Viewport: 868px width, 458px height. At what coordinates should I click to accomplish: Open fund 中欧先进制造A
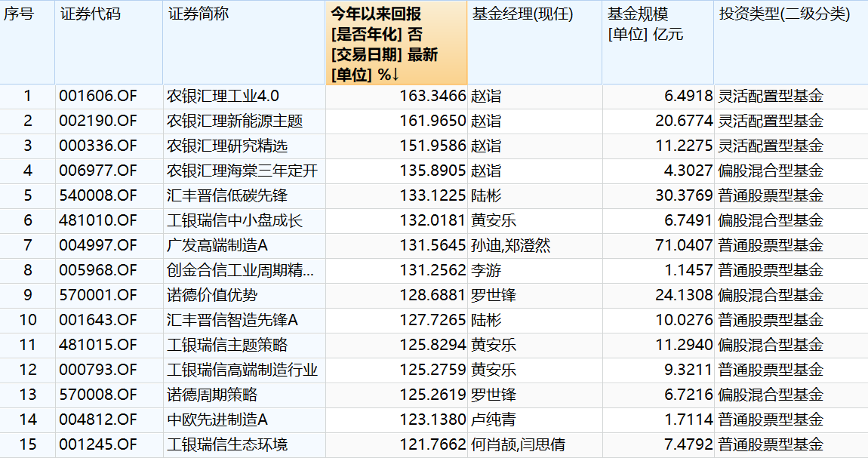tap(217, 420)
